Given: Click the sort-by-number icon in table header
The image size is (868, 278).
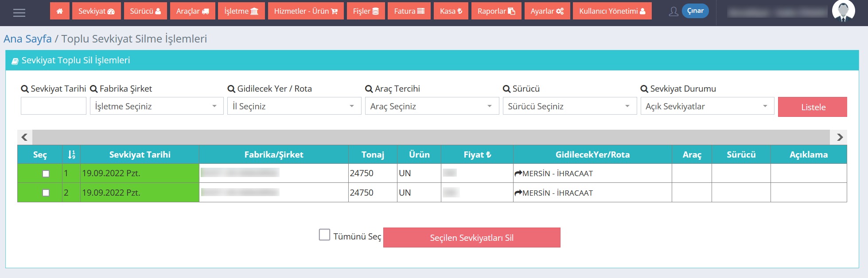Looking at the screenshot, I should [x=71, y=154].
